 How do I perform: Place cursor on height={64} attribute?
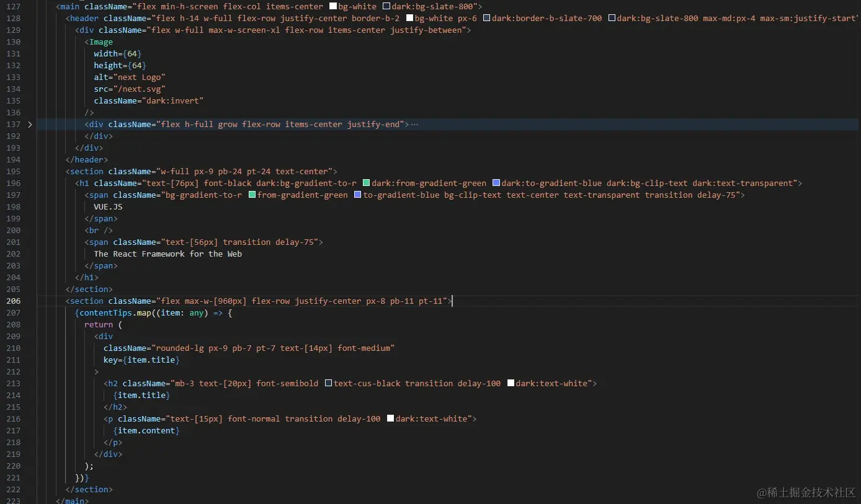[120, 66]
